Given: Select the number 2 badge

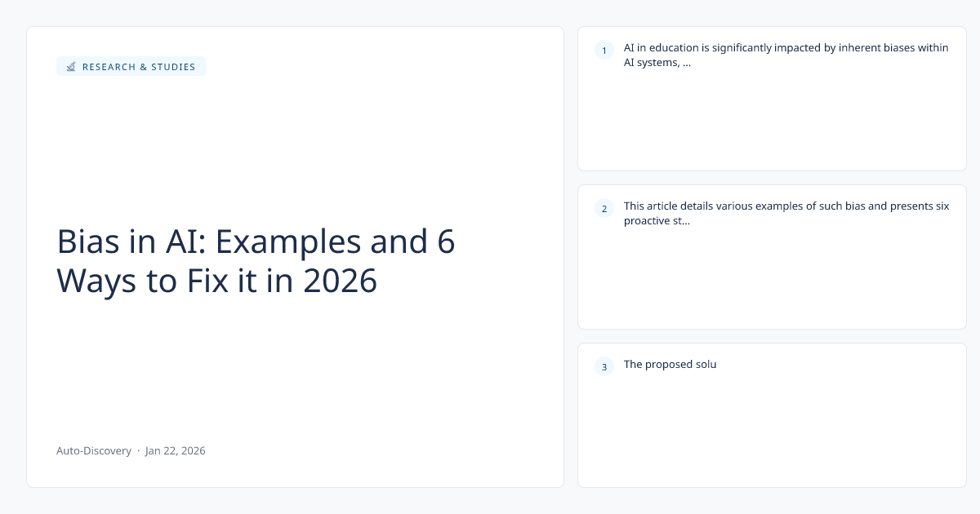Looking at the screenshot, I should [x=604, y=209].
